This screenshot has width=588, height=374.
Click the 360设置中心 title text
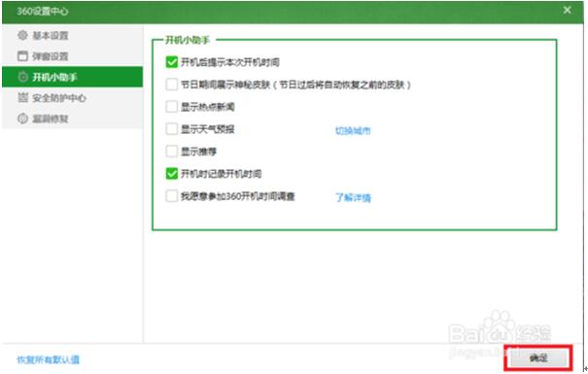[x=43, y=12]
